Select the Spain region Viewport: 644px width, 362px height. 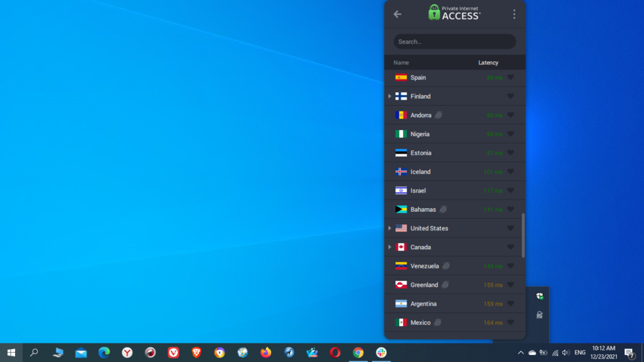(454, 77)
